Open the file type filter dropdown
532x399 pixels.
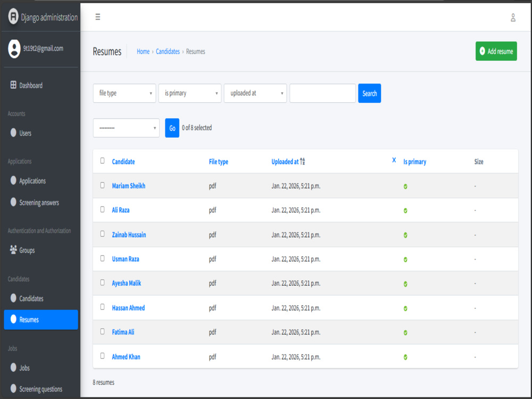pos(124,93)
